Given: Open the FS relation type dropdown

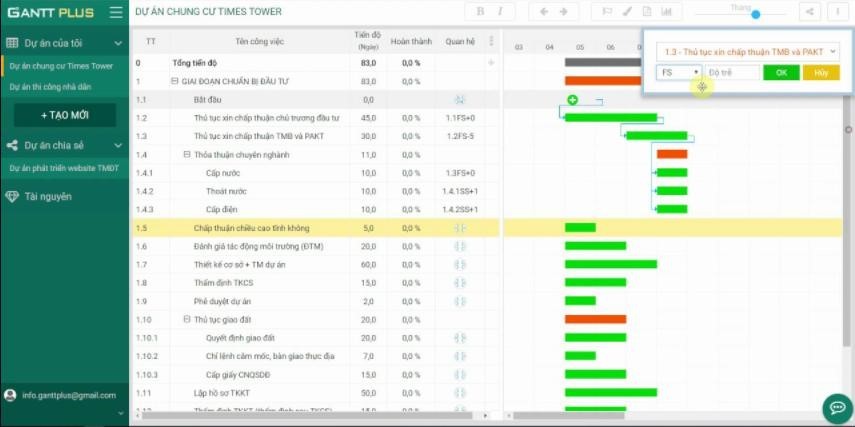Looking at the screenshot, I should point(679,72).
